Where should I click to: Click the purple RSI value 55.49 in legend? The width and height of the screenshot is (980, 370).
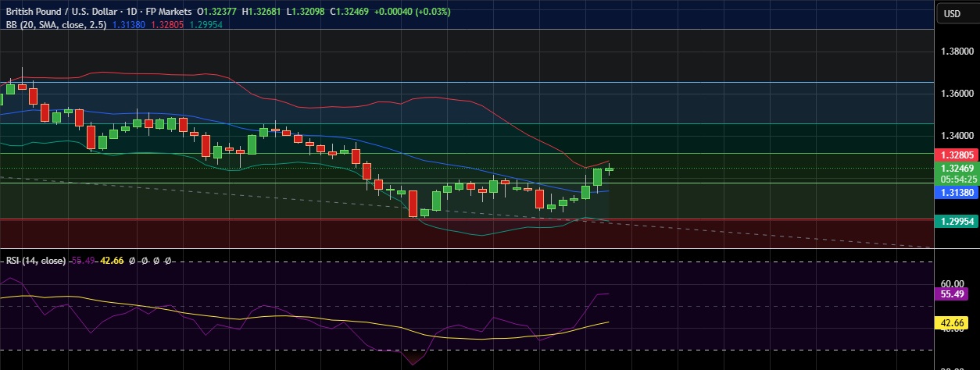(83, 260)
